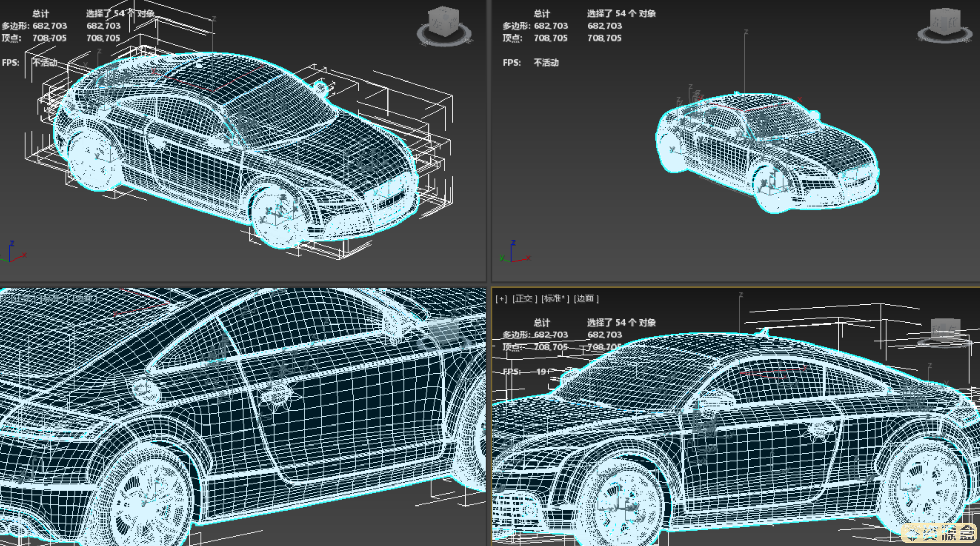The width and height of the screenshot is (980, 546).
Task: Click "选择了 54 个 对象" in bottom-right viewport
Action: [x=621, y=322]
